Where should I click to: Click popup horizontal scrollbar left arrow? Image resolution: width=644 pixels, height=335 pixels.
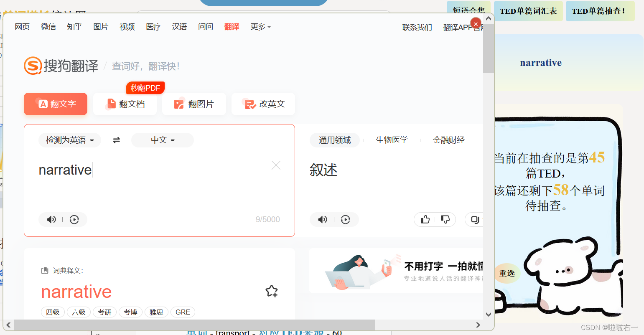point(8,325)
